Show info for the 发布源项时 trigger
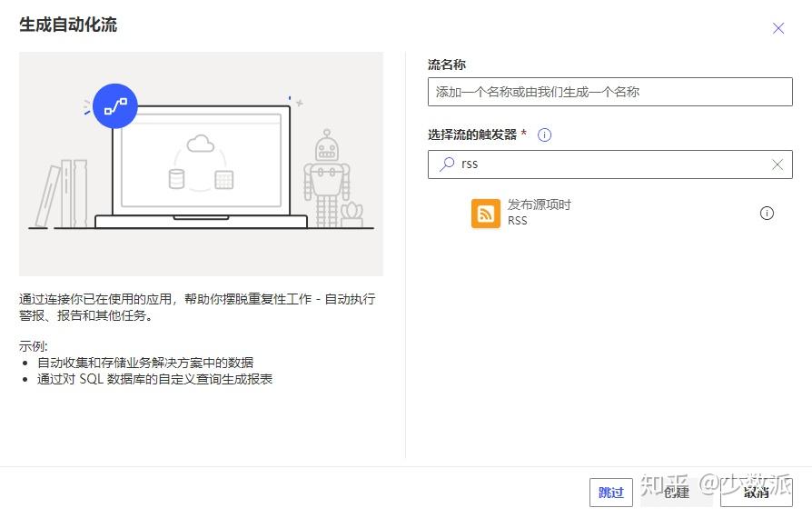Viewport: 812px width, 518px height. point(767,214)
